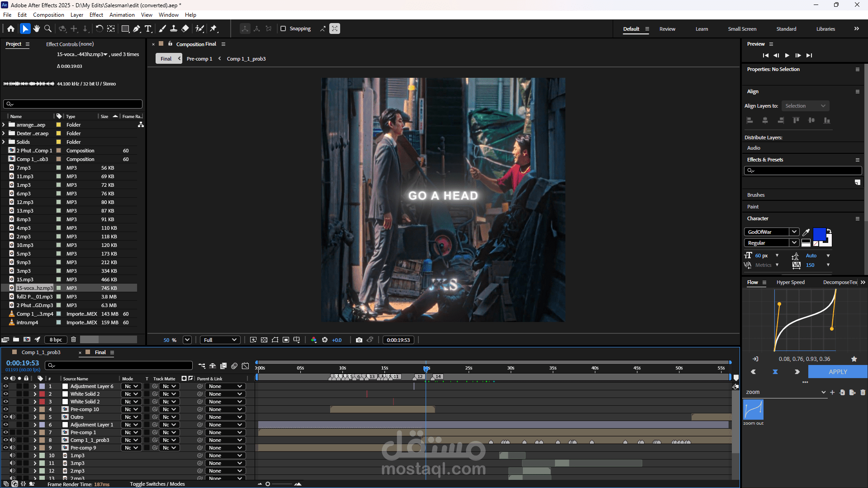Select the Rotation tool

pos(99,28)
